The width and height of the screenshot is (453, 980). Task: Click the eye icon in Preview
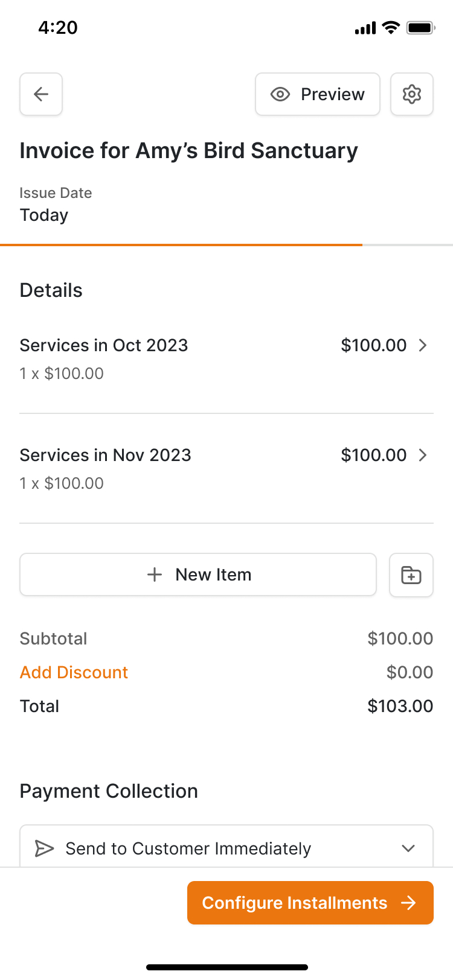click(x=280, y=94)
